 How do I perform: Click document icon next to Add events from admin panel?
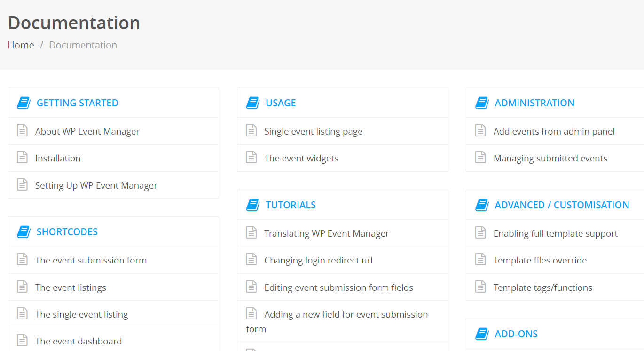click(x=480, y=130)
